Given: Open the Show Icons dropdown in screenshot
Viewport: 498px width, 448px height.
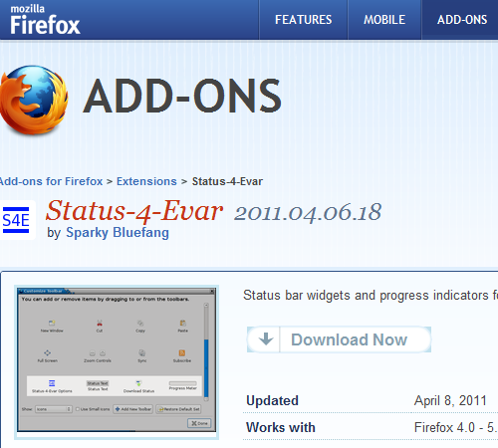Looking at the screenshot, I should (x=54, y=409).
